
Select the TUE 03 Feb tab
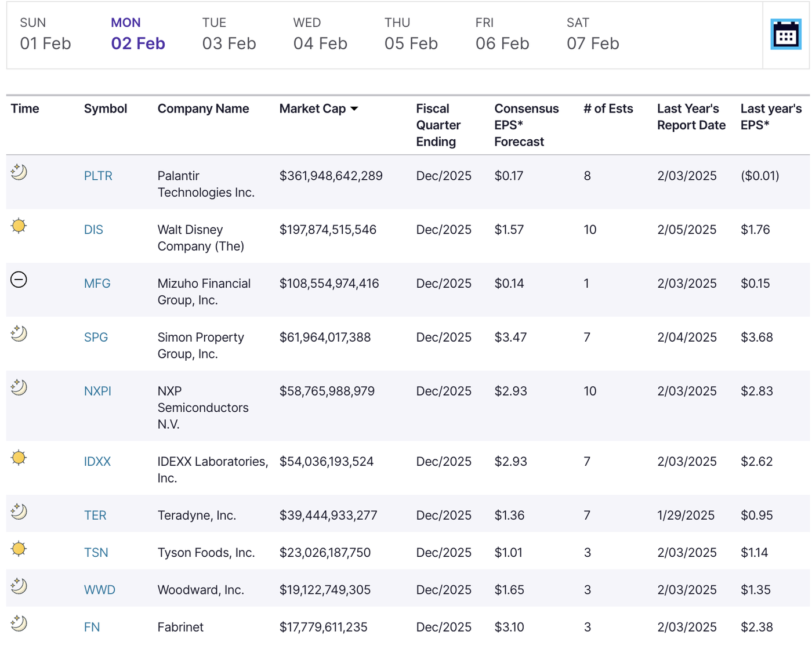click(229, 35)
